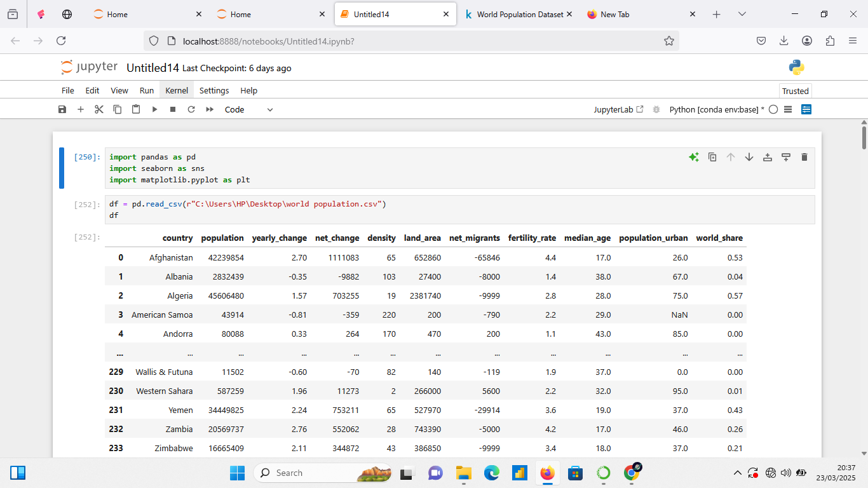The image size is (868, 488).
Task: Cut the selected cell using scissors icon
Action: pyautogui.click(x=99, y=109)
